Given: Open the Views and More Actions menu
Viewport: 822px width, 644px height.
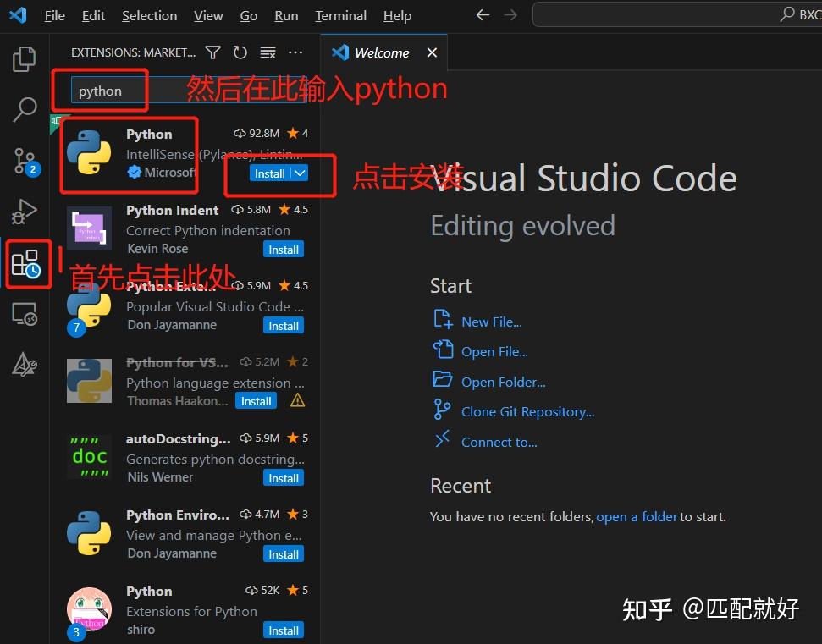Looking at the screenshot, I should click(x=295, y=52).
